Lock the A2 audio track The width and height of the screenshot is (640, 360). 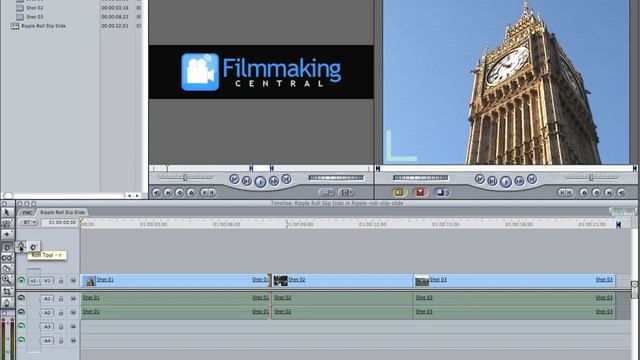click(x=61, y=313)
